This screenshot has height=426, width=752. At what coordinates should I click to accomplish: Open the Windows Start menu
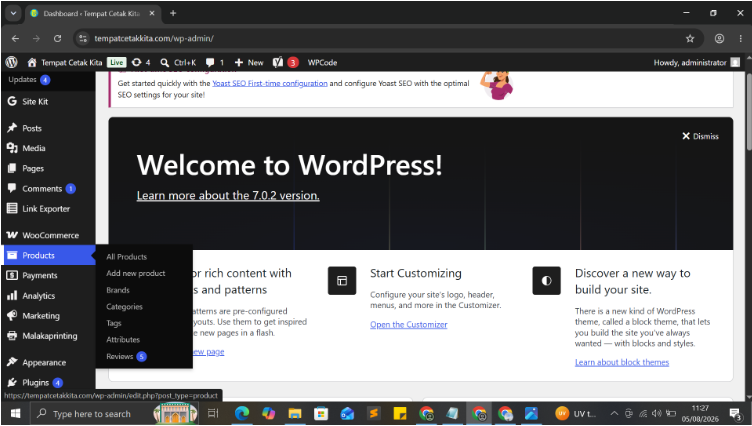(15, 414)
